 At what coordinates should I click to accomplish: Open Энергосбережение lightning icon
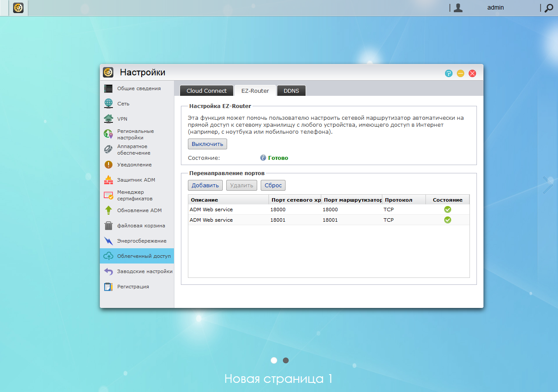click(x=109, y=241)
